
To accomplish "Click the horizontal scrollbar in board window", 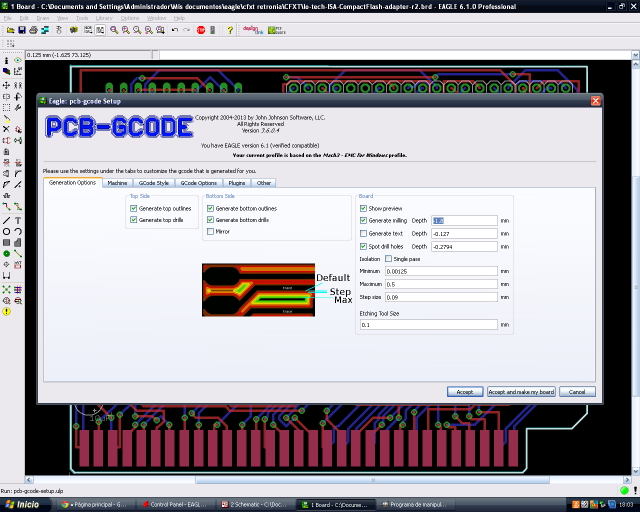I will point(372,480).
